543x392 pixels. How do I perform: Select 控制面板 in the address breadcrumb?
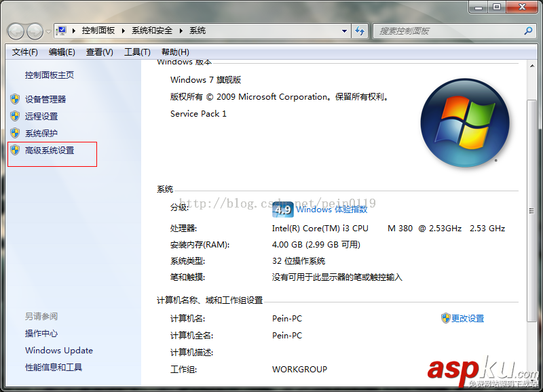click(x=98, y=31)
